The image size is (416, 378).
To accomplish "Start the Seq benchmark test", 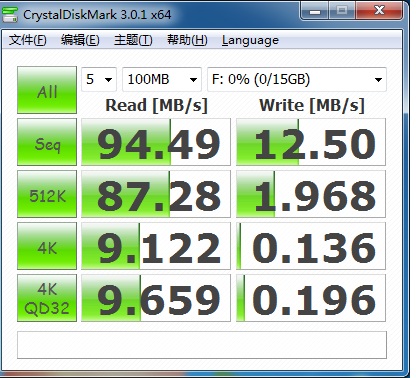I will pos(47,142).
